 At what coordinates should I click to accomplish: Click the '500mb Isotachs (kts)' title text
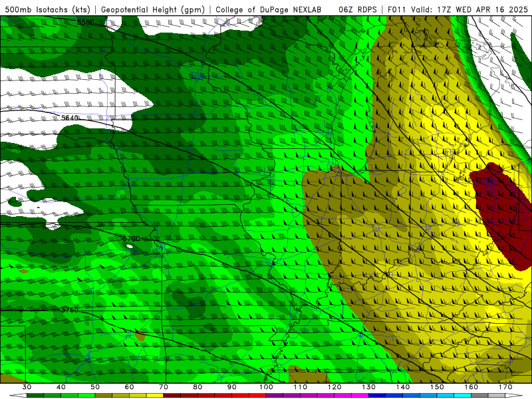point(47,9)
